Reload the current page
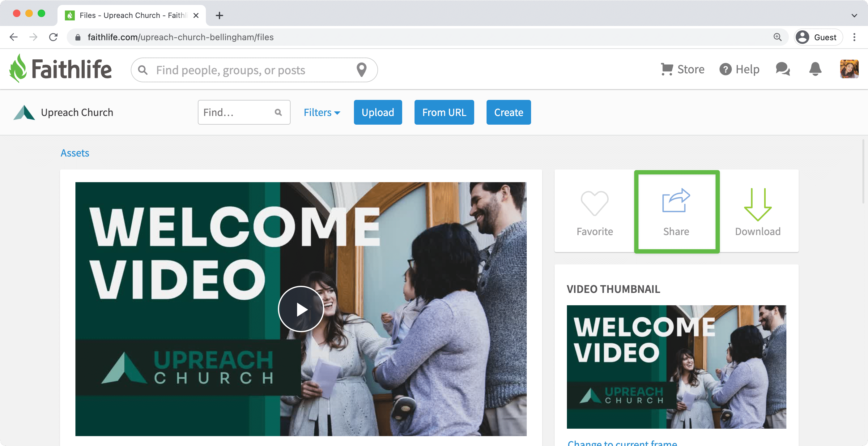The width and height of the screenshot is (868, 446). pos(53,37)
